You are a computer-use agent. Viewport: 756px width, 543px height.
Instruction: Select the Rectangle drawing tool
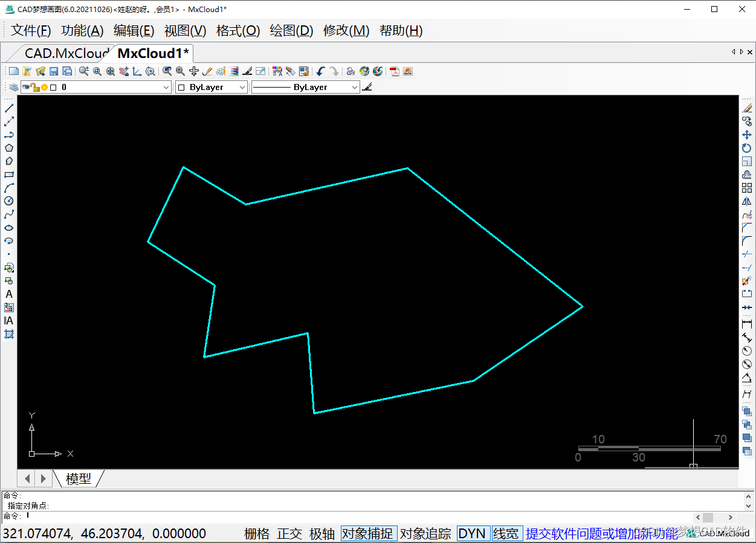[x=9, y=175]
